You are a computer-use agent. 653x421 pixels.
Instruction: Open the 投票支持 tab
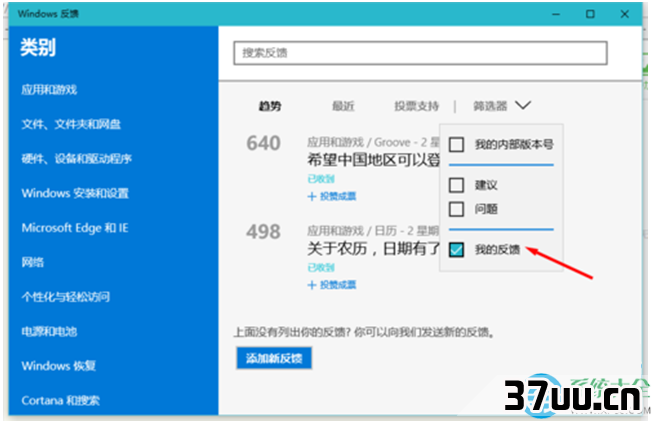point(416,106)
